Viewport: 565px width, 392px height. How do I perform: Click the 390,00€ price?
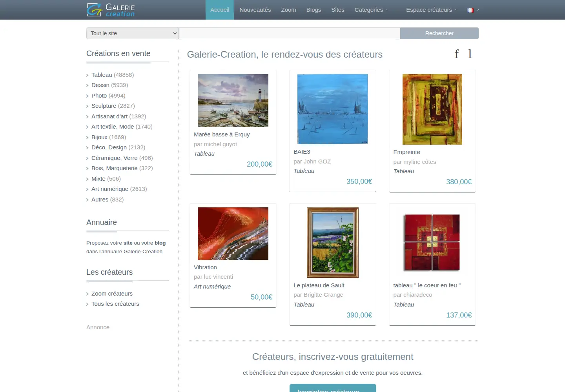pos(359,315)
